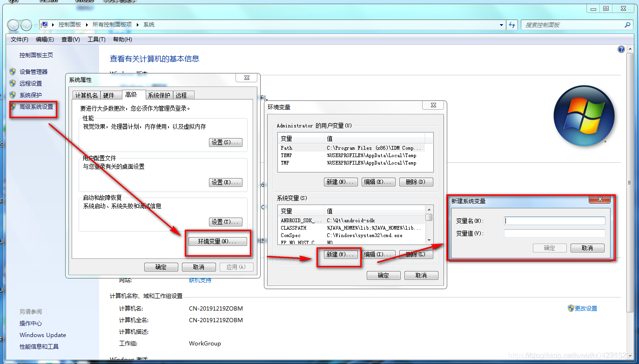The height and width of the screenshot is (364, 639).
Task: Switch to Computer Name (计算机名) tab
Action: (87, 95)
